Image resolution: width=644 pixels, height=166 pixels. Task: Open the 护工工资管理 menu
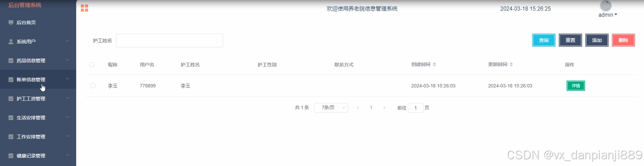38,99
